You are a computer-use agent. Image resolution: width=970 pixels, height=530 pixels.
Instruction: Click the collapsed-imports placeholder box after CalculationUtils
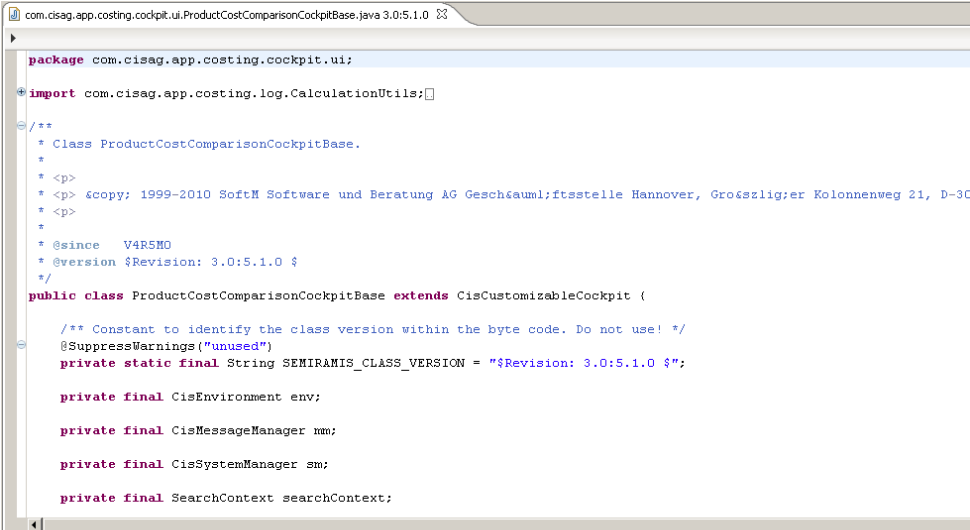430,94
